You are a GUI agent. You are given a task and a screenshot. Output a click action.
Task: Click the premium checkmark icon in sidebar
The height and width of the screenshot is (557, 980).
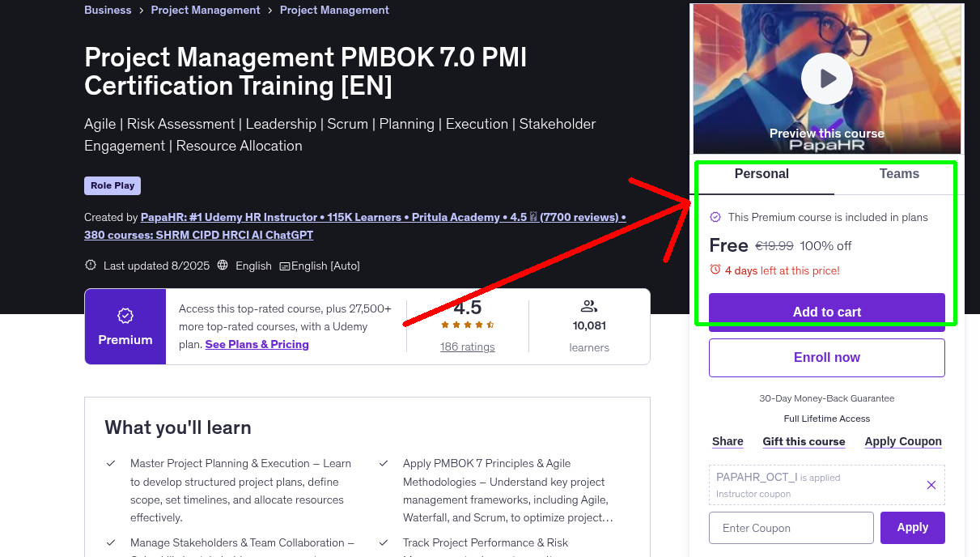tap(715, 217)
